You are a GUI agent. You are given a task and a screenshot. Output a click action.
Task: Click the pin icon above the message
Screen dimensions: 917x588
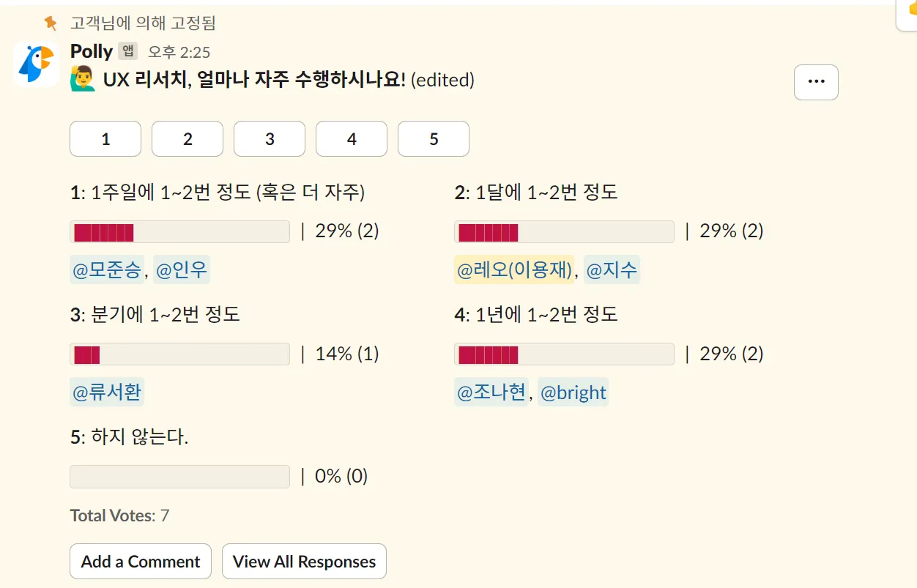point(50,23)
